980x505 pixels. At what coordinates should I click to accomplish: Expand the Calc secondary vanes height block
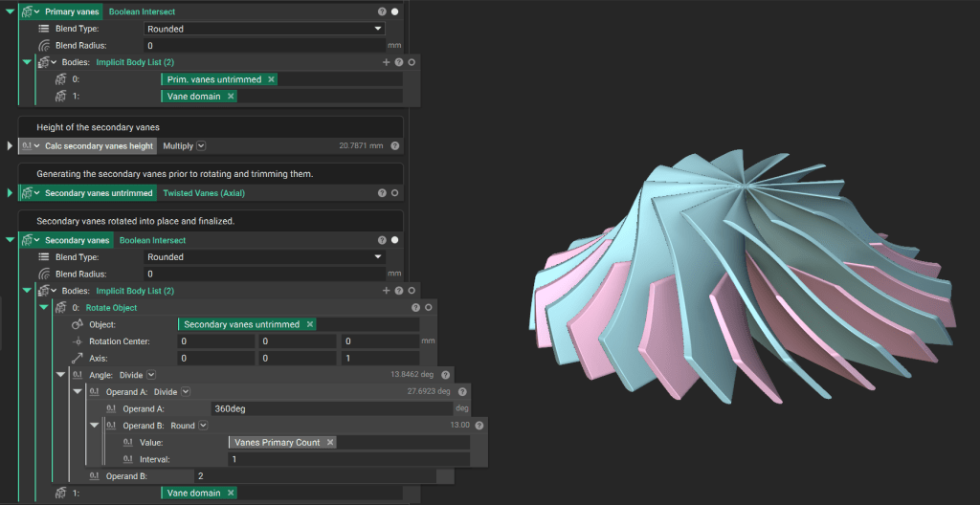[x=11, y=146]
